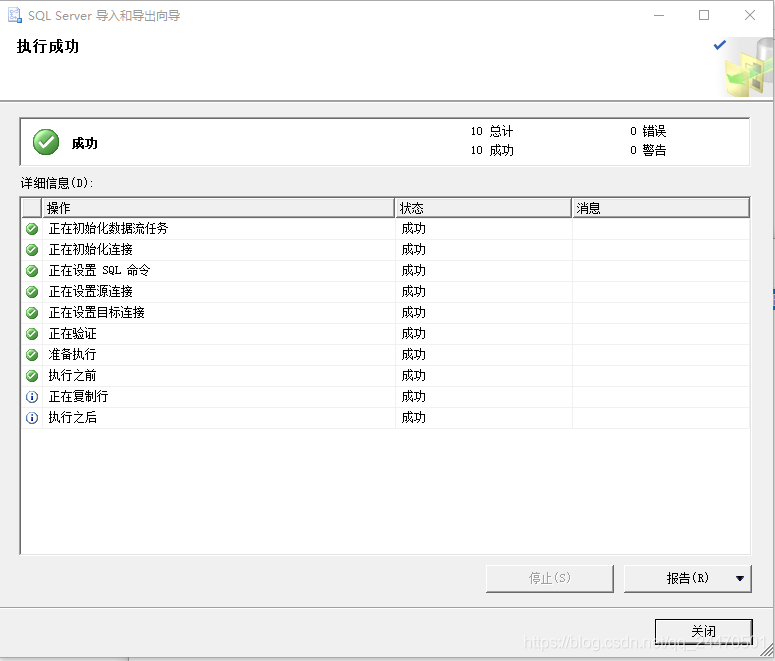This screenshot has width=775, height=661.
Task: Click the green check icon beside 正在初始化连接
Action: point(32,250)
